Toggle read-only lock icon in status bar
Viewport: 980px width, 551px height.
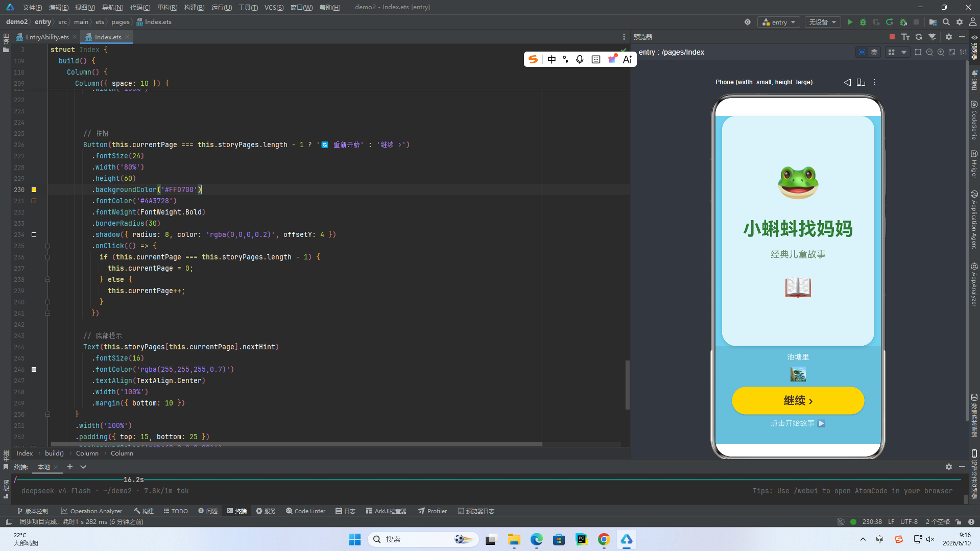pyautogui.click(x=959, y=522)
